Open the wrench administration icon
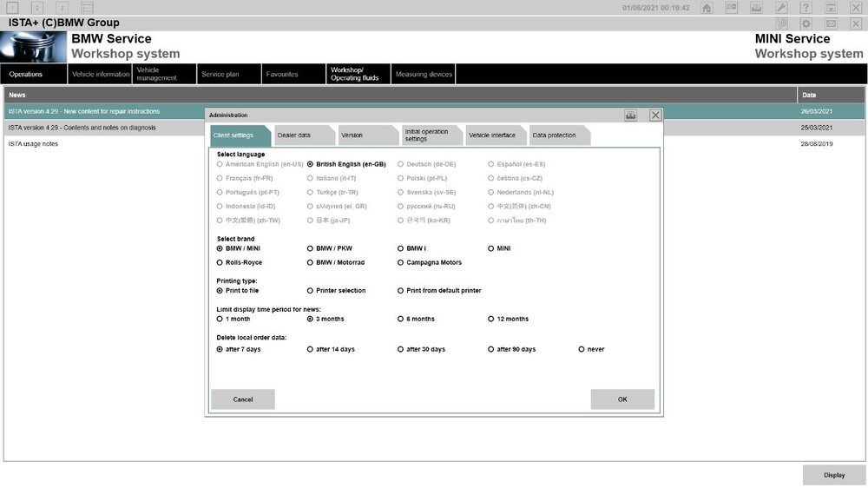868x488 pixels. 781,8
